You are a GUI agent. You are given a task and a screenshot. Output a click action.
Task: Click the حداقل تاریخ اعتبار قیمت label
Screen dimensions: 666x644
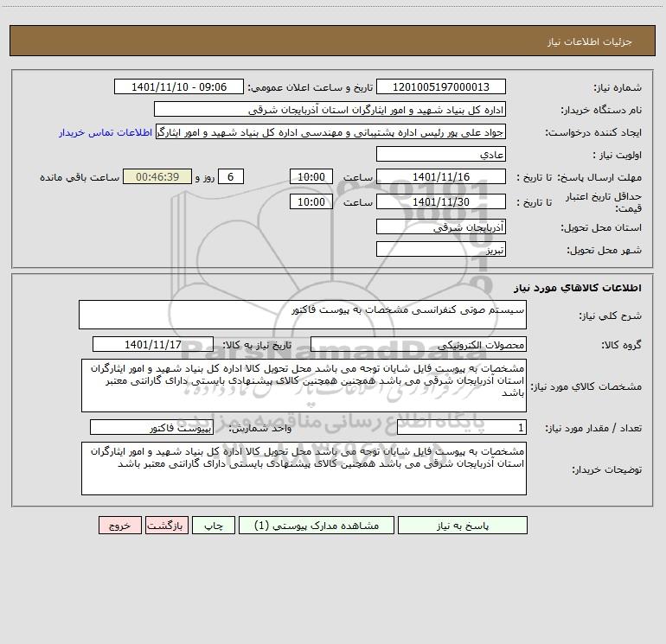pos(604,202)
